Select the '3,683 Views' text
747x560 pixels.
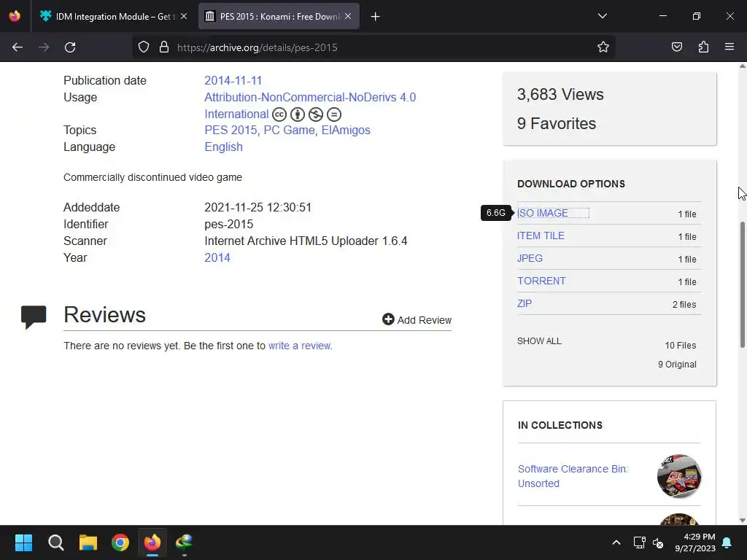[x=560, y=94]
